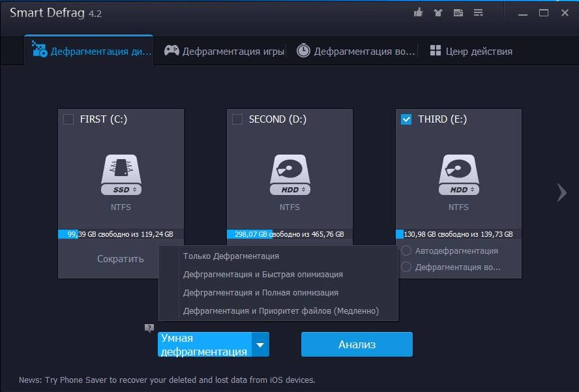
Task: Click the SSD drive icon of FIRST (C:)
Action: click(121, 175)
